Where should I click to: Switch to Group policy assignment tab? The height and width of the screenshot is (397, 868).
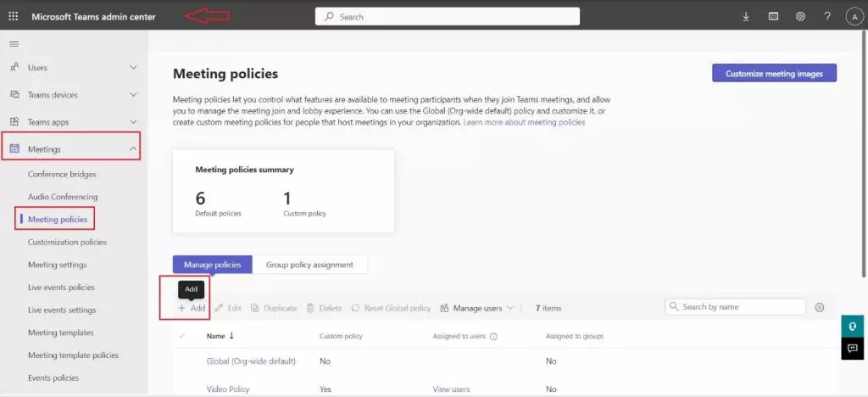(309, 265)
